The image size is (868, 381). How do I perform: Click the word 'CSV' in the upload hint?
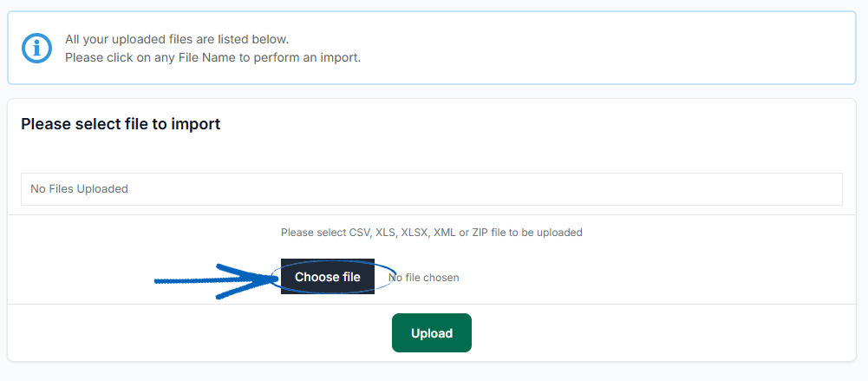pyautogui.click(x=360, y=233)
